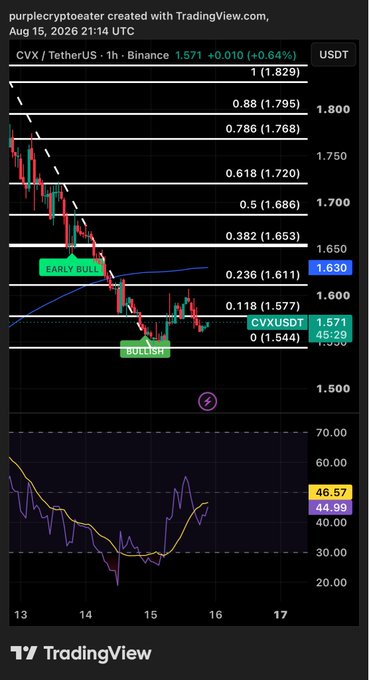369x680 pixels.
Task: Click the 0.88 (1.795) Fibonacci label
Action: point(266,104)
